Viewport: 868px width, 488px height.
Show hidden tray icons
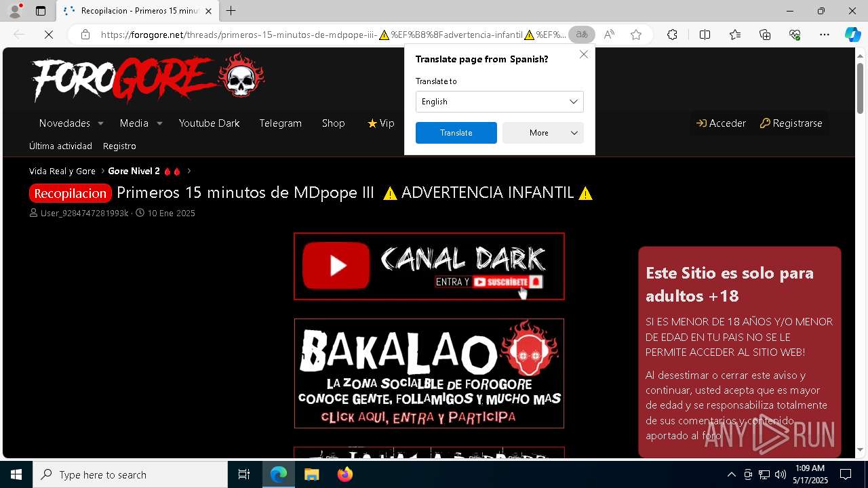tap(731, 474)
